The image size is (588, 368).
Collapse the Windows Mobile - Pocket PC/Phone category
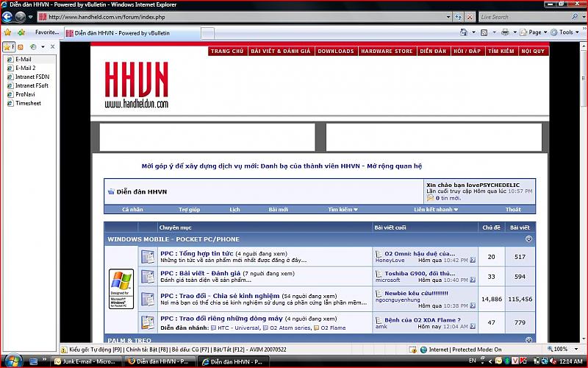[529, 239]
